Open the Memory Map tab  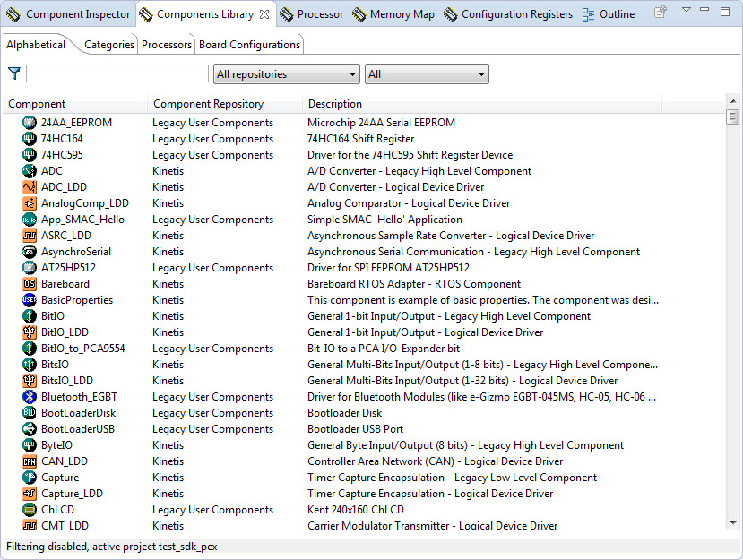pos(393,14)
